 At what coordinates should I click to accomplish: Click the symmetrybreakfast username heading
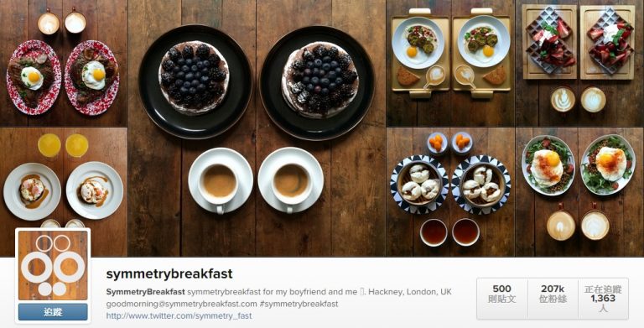[x=169, y=273]
